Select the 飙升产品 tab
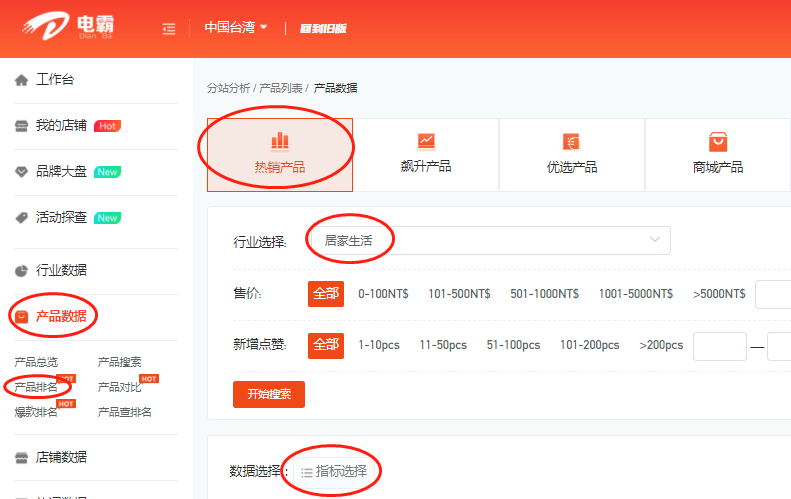The width and height of the screenshot is (791, 499). pyautogui.click(x=426, y=155)
